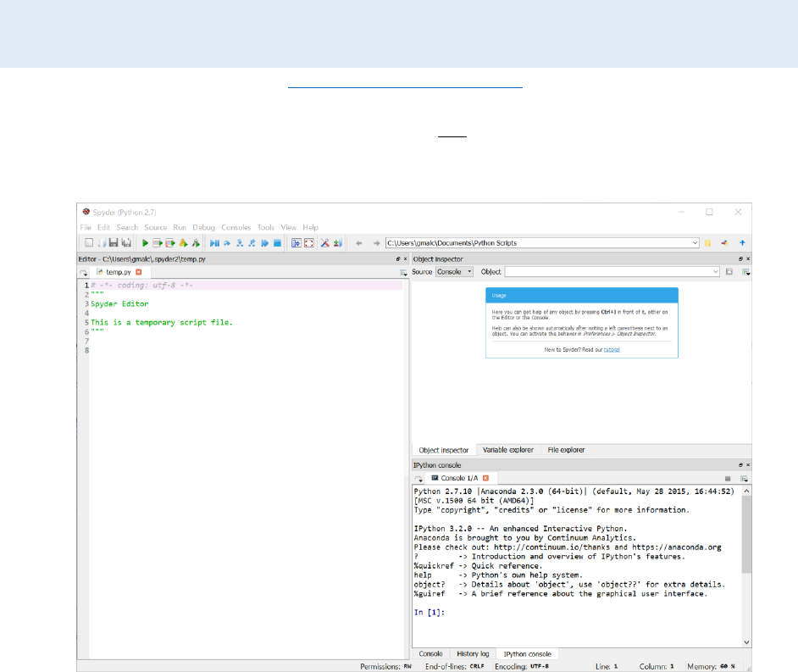Open the IPython console options menu
This screenshot has height=672, width=798.
coord(744,479)
